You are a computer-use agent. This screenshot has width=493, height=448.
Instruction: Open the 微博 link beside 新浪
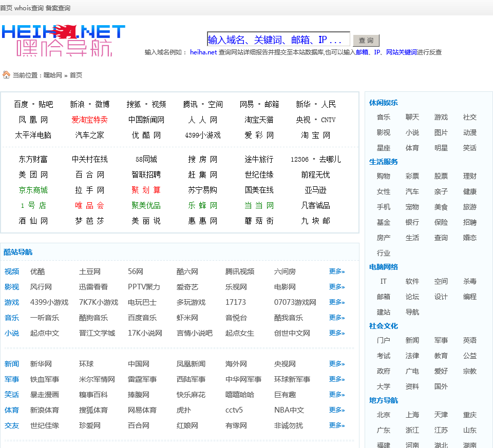(x=102, y=104)
